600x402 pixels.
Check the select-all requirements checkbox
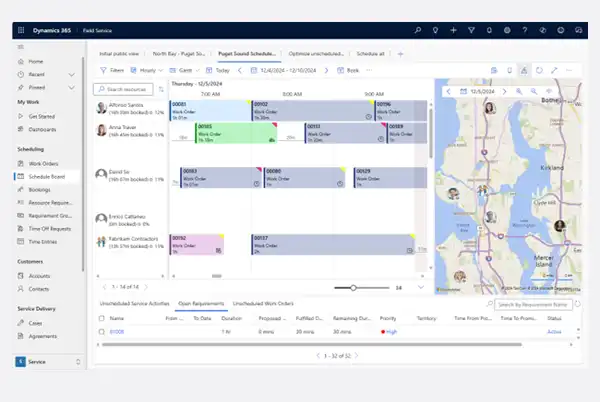pyautogui.click(x=101, y=316)
